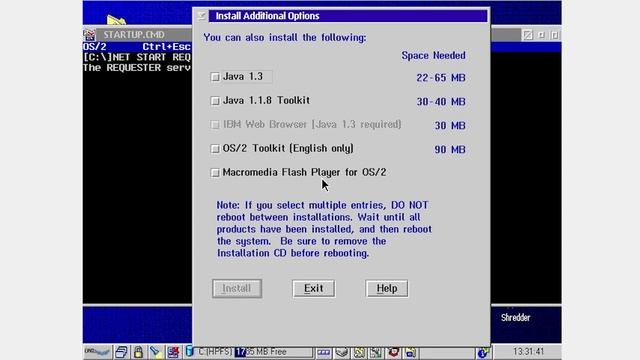Open the three-dot tray icon in the taskbar
640x360 pixels.
tap(323, 352)
